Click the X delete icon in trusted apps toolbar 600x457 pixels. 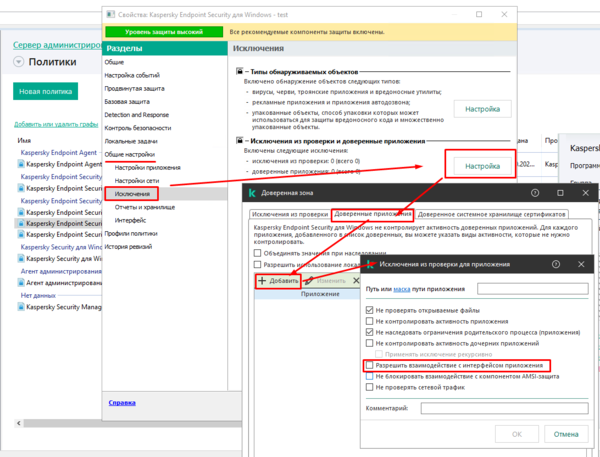tap(356, 281)
